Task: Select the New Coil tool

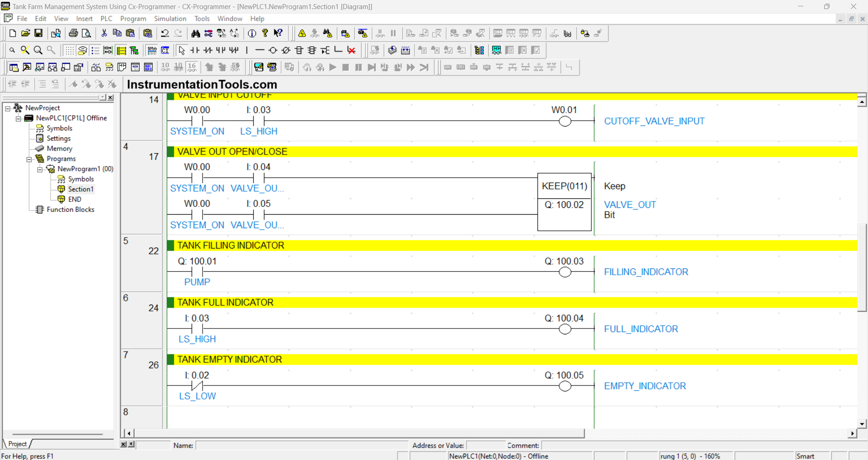Action: (273, 50)
